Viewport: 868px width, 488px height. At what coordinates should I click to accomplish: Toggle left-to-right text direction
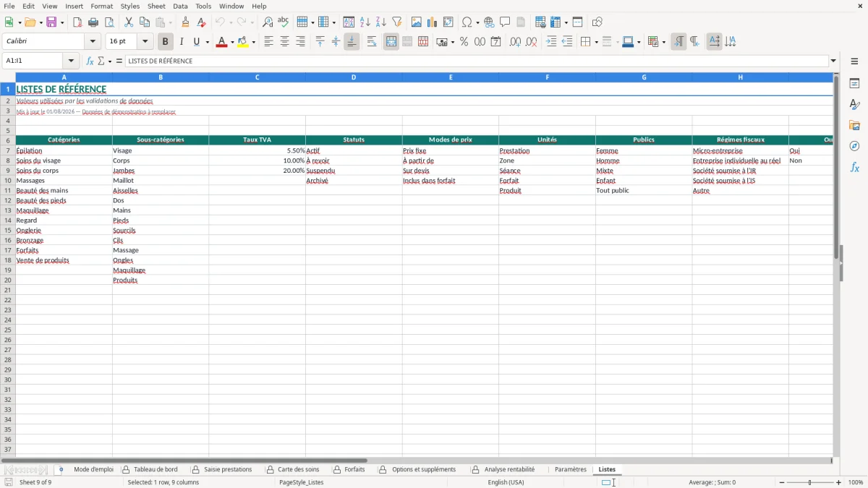[678, 42]
